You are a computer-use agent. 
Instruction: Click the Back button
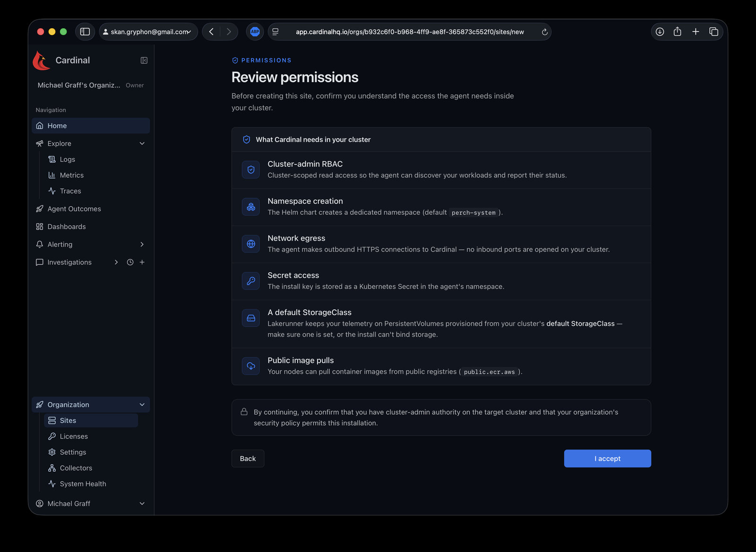248,459
